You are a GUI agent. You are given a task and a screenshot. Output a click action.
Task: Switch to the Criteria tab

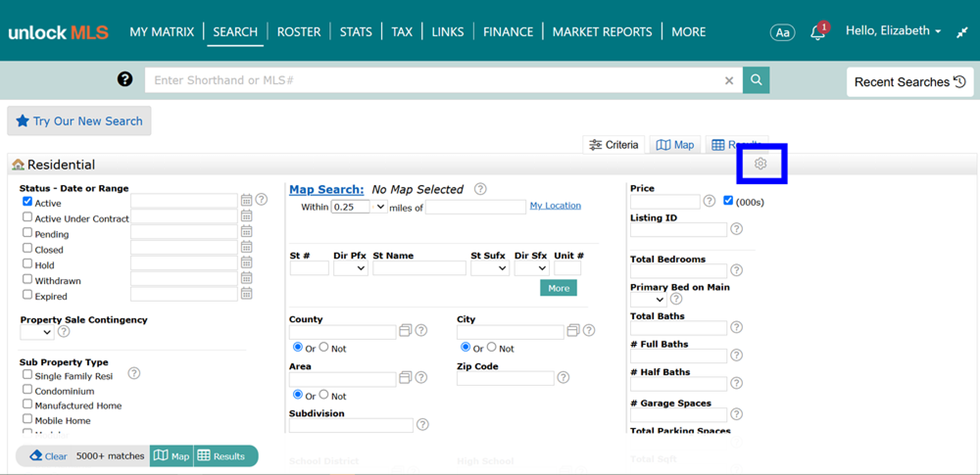(x=614, y=145)
